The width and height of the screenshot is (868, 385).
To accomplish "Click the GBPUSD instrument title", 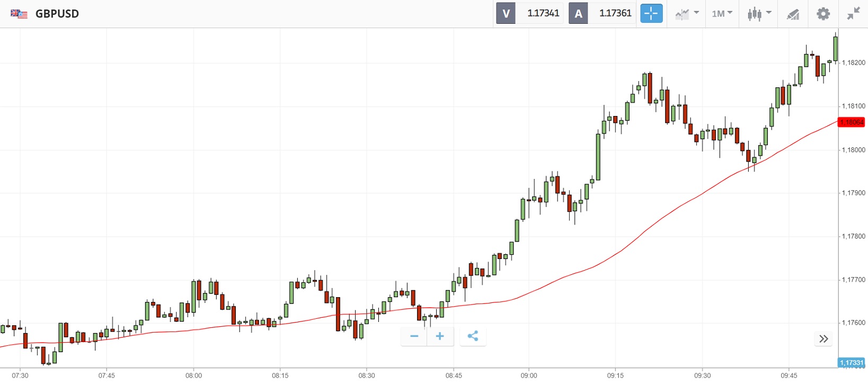I will [x=57, y=14].
